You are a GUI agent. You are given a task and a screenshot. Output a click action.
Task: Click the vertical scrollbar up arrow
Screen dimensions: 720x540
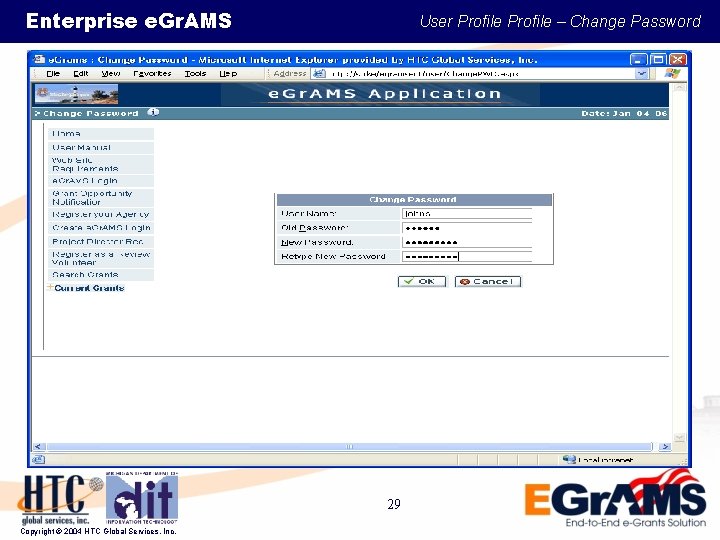click(x=680, y=87)
